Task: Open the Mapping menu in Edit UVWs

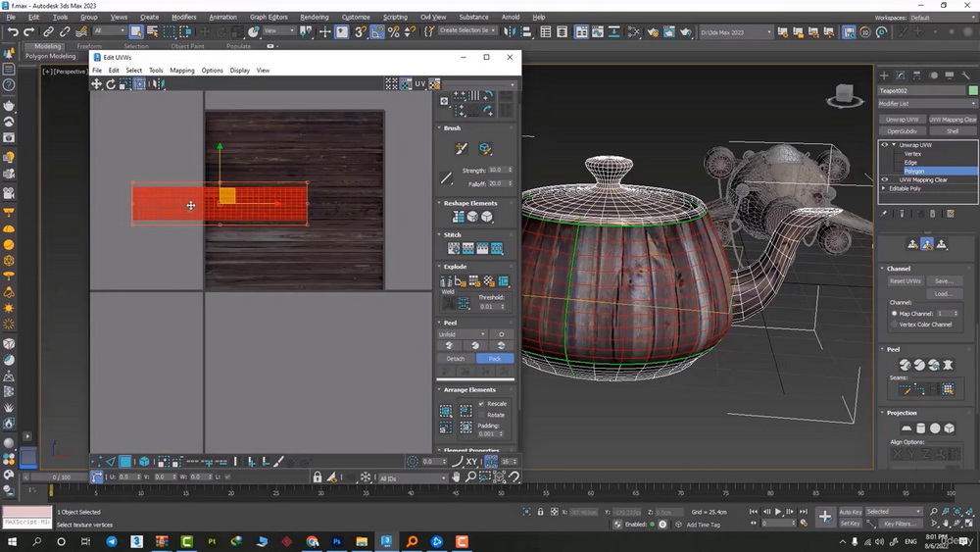Action: click(x=182, y=71)
